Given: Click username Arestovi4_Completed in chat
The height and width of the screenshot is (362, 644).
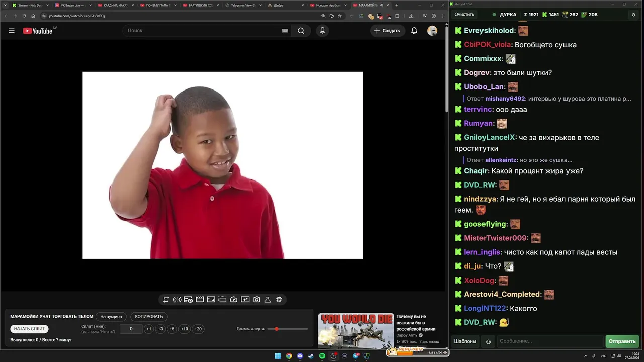Looking at the screenshot, I should pos(503,294).
